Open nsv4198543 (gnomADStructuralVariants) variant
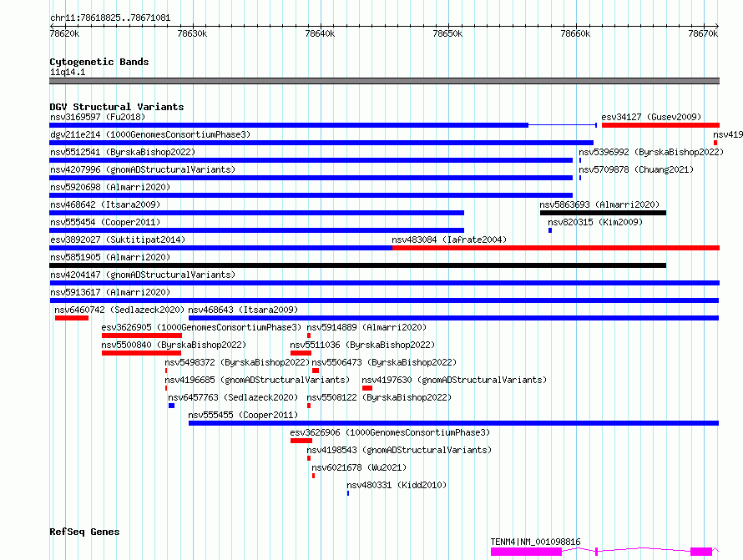 [399, 450]
